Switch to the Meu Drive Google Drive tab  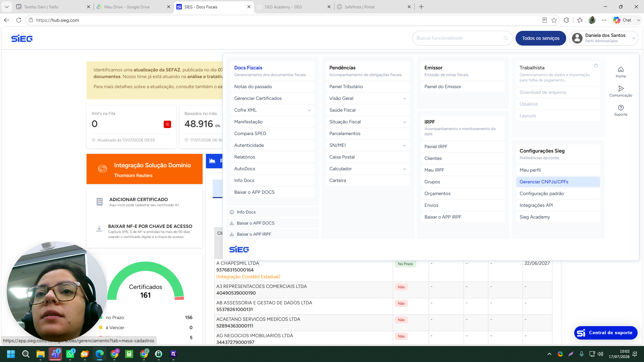132,7
